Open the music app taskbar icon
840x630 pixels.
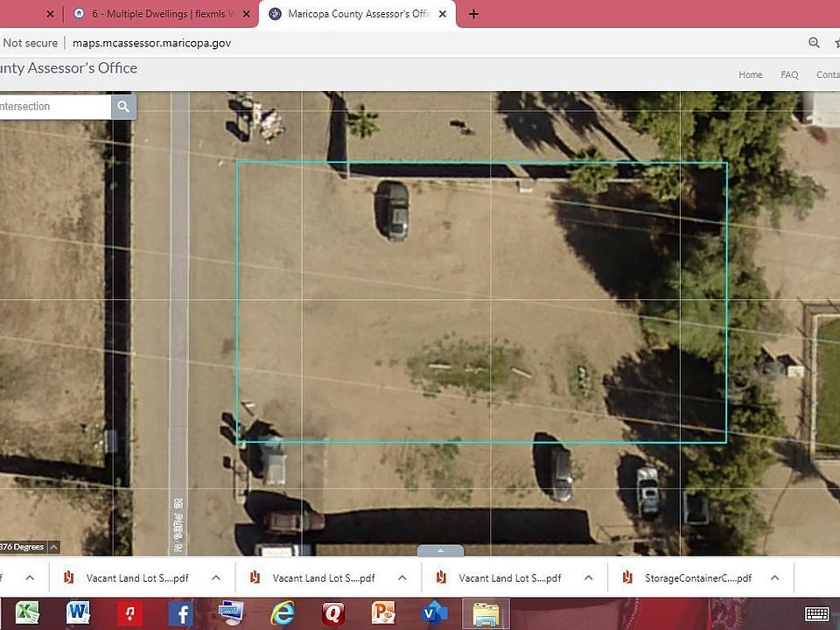[129, 613]
